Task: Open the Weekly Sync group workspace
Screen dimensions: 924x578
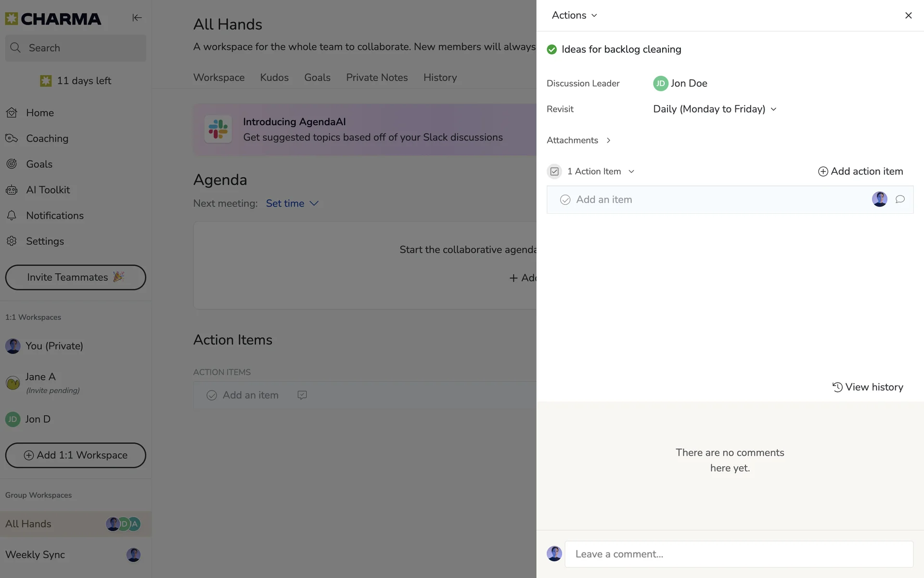Action: pos(35,554)
